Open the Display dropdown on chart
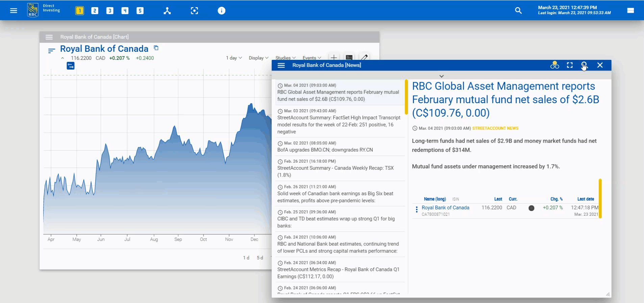 coord(258,58)
